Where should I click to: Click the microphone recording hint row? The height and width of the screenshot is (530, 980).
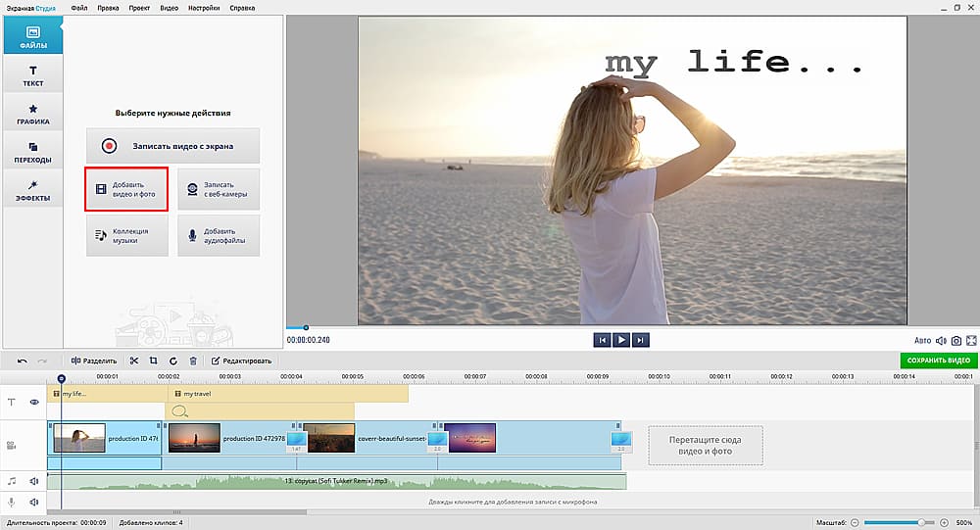point(512,502)
